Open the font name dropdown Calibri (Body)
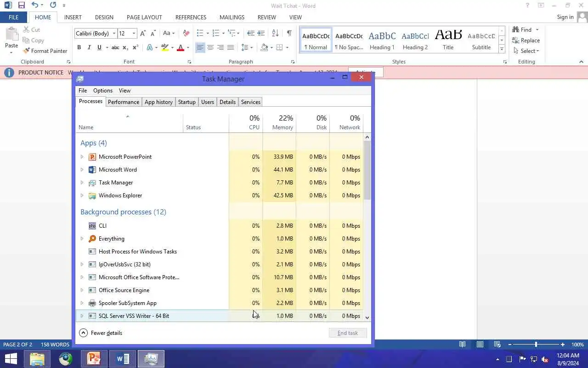This screenshot has width=588, height=368. pos(114,33)
